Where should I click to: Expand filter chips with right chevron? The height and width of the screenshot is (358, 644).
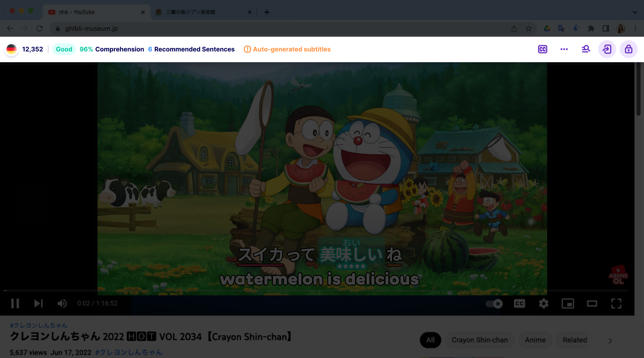pyautogui.click(x=610, y=341)
